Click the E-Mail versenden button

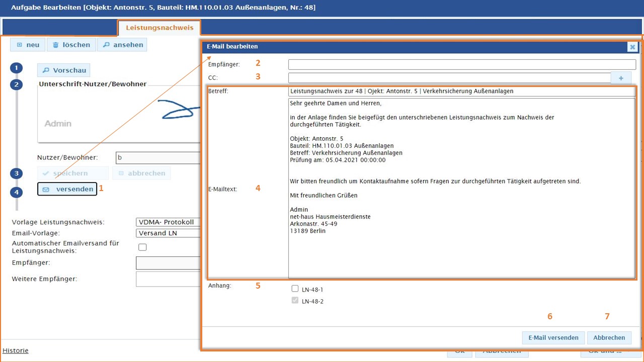point(553,337)
